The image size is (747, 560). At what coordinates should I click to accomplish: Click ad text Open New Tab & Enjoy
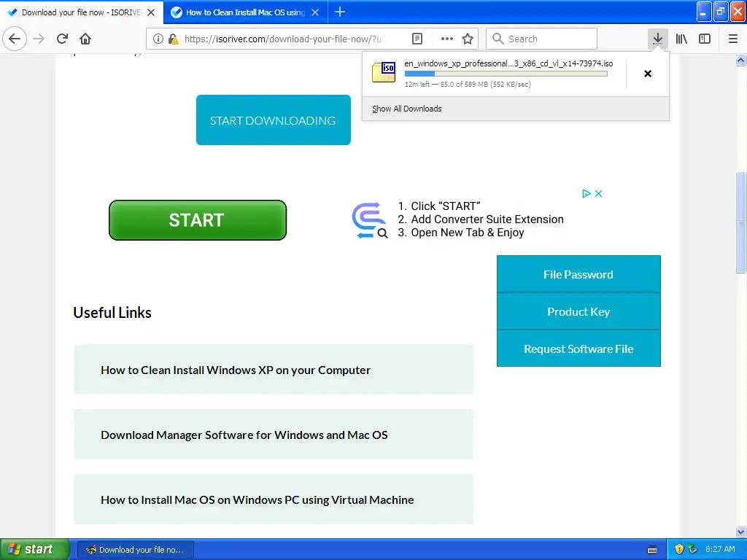[x=468, y=233]
